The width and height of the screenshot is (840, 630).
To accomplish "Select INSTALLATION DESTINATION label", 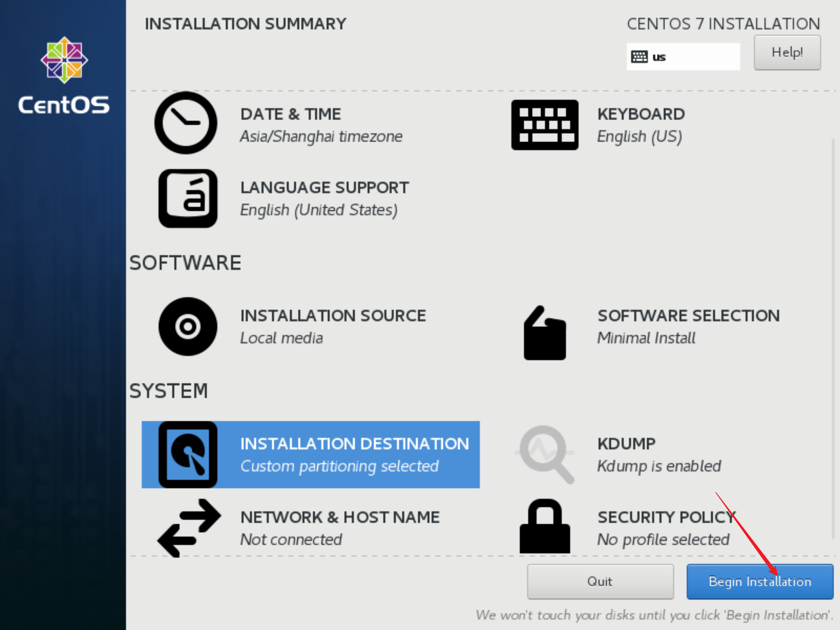I will point(355,444).
